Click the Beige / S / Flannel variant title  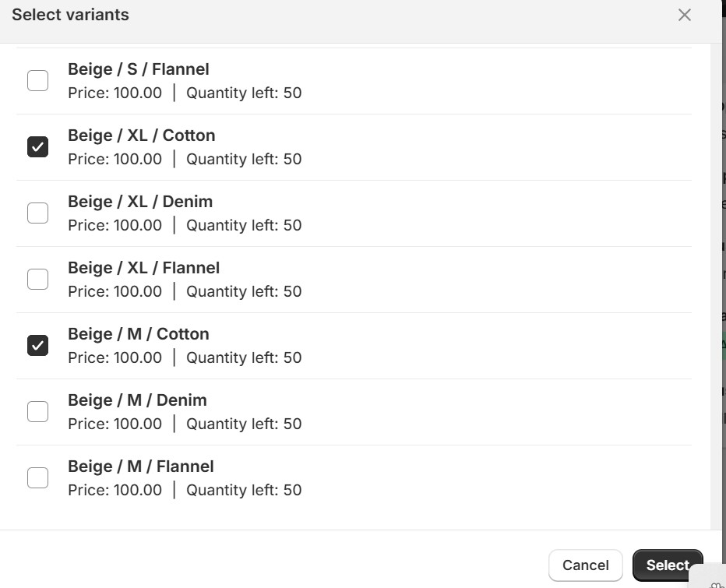[x=138, y=69]
